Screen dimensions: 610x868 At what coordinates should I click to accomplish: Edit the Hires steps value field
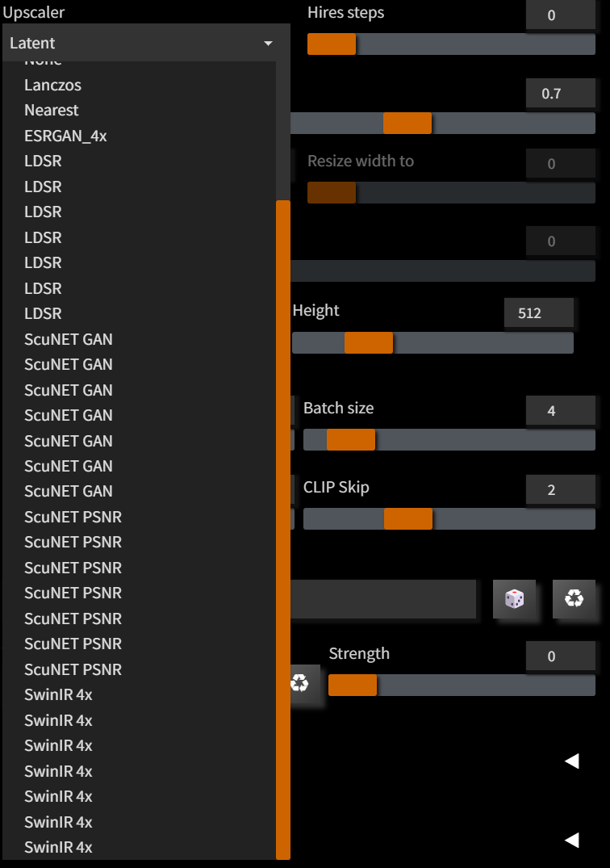coord(560,15)
